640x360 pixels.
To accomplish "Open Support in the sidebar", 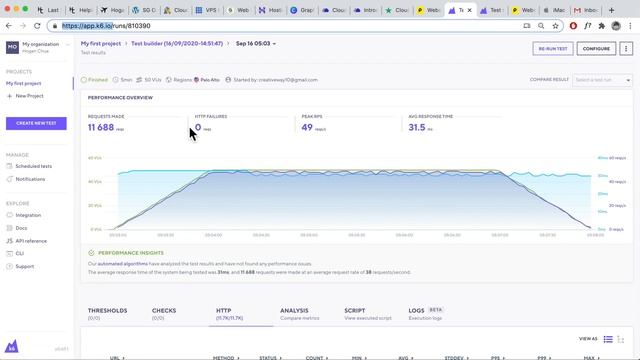I will point(20,267).
